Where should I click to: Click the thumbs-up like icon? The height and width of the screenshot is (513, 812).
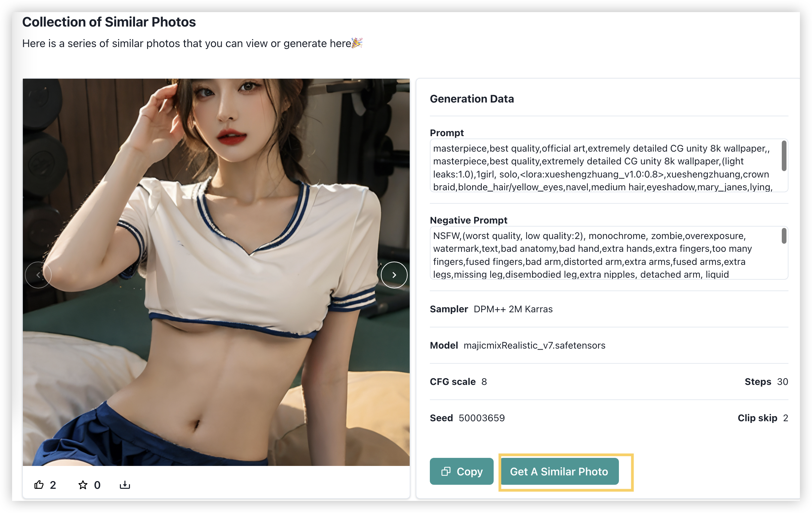(x=39, y=485)
